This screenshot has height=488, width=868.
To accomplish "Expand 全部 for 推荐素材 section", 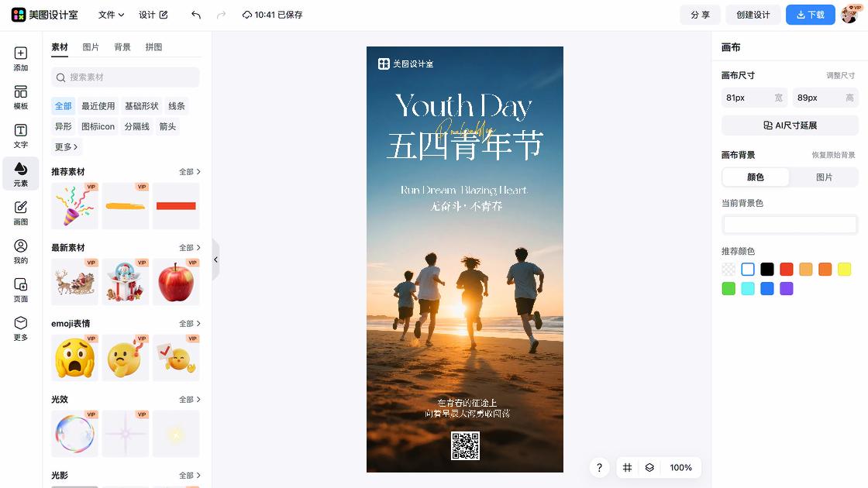I will (x=189, y=171).
